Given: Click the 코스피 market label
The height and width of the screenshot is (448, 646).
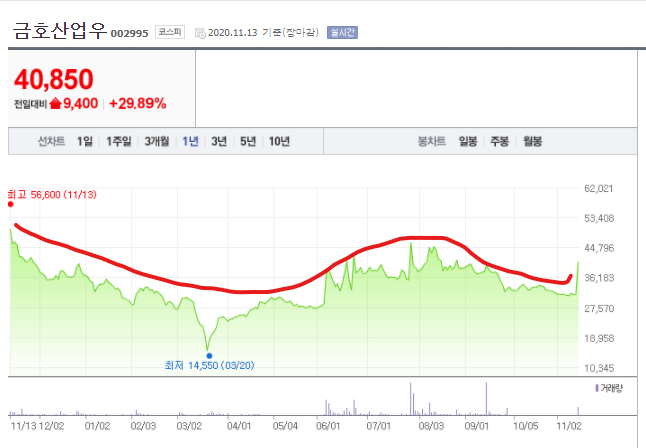Looking at the screenshot, I should 170,32.
